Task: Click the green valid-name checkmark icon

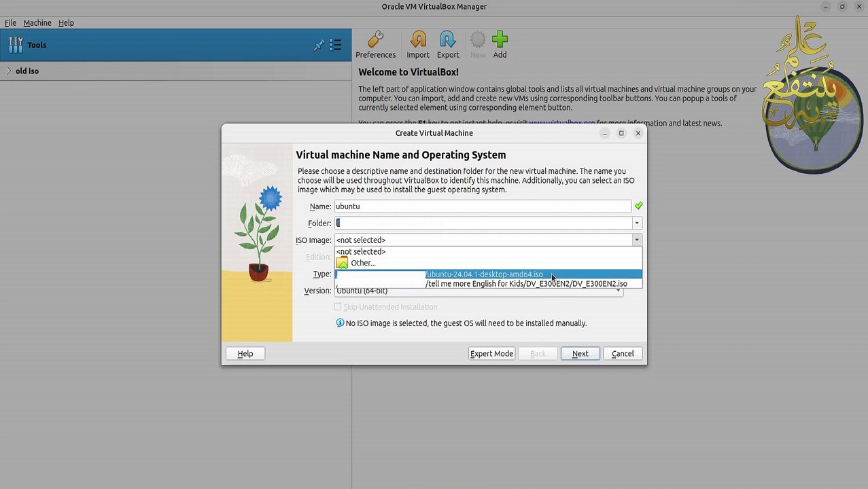Action: (638, 206)
